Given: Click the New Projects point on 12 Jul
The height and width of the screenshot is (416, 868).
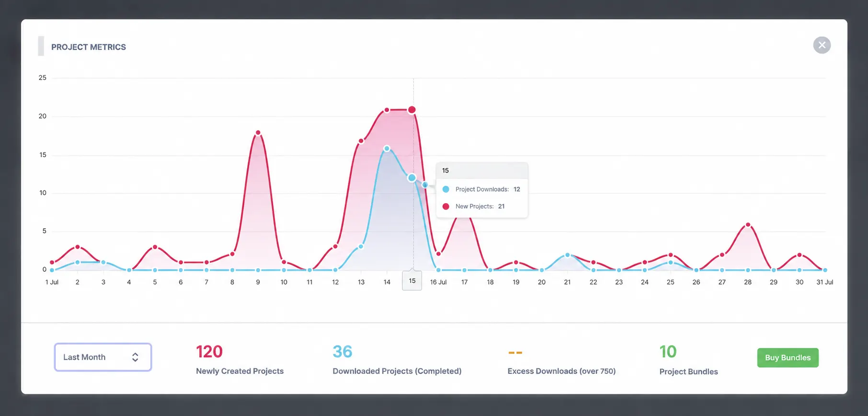Looking at the screenshot, I should pos(335,246).
